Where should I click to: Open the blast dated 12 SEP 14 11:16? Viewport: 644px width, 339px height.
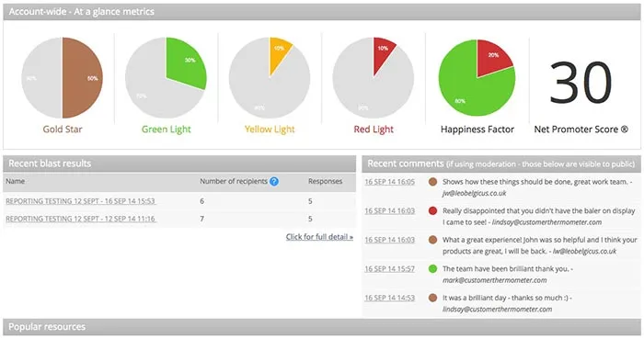[x=81, y=219]
